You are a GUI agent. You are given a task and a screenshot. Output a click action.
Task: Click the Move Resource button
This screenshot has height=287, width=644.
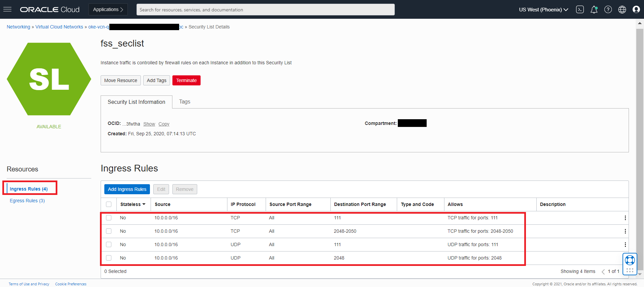[x=121, y=80]
